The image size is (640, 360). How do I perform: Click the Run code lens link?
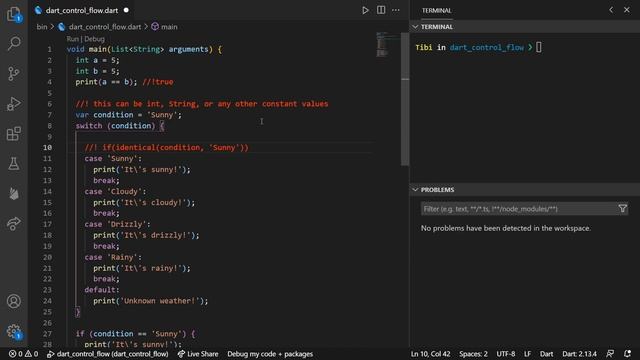(x=72, y=39)
